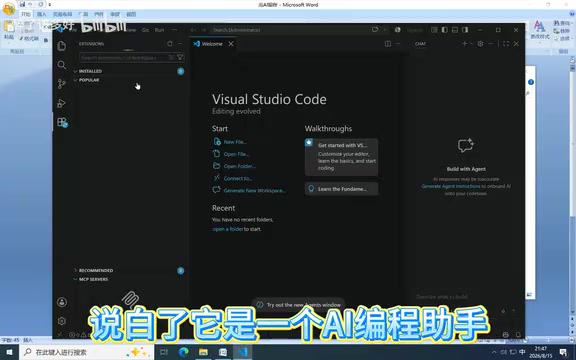Switch to Word 插入 ribbon tab
Image resolution: width=576 pixels, height=360 pixels.
tap(42, 14)
